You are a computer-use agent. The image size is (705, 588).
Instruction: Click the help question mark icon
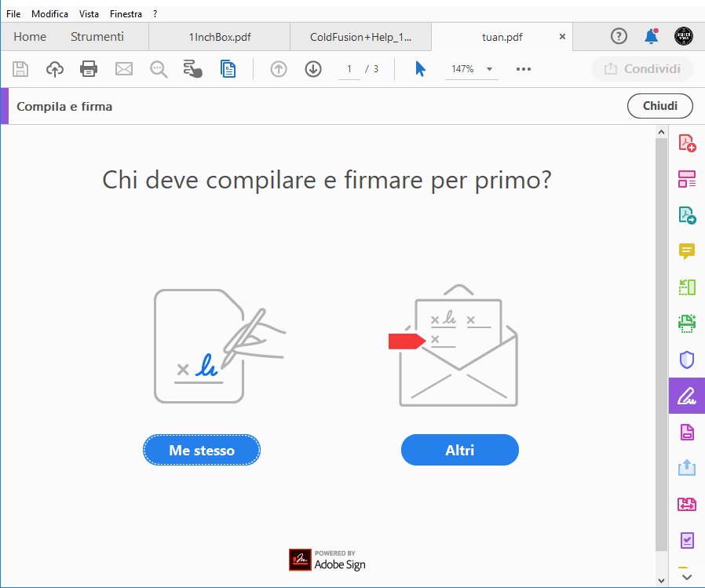point(619,36)
